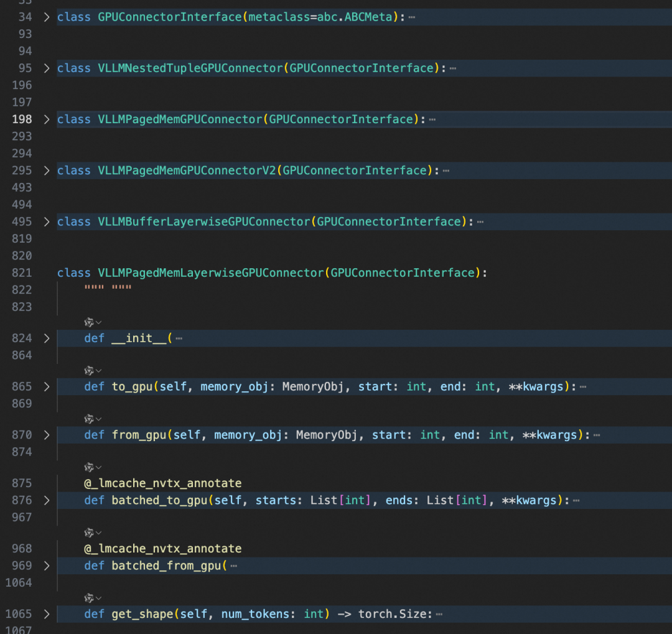Click the empty docstring quotes on line 822
Viewport: 672px width, 634px height.
(x=108, y=287)
